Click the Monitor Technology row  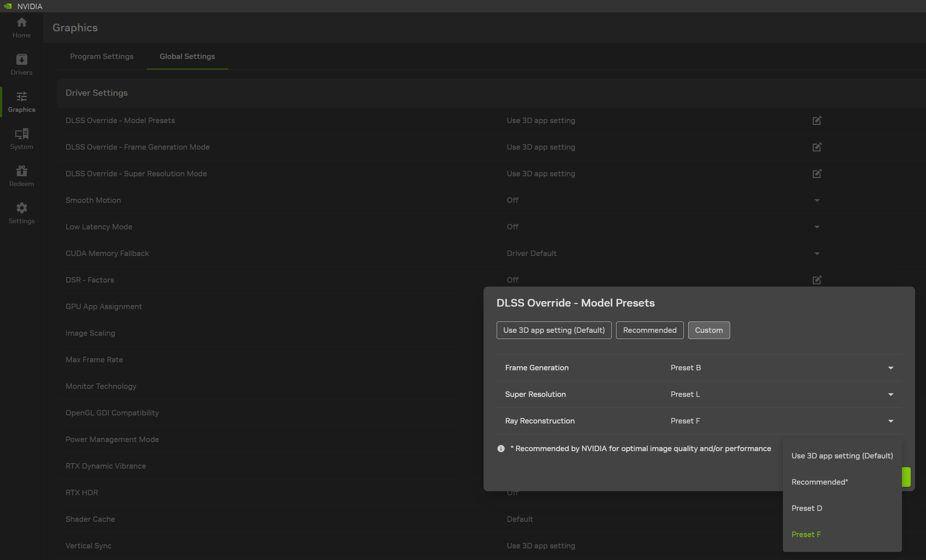(270, 386)
